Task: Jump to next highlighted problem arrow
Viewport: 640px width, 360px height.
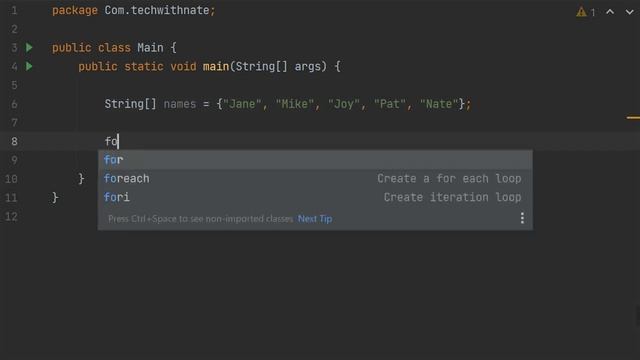Action: pyautogui.click(x=629, y=12)
